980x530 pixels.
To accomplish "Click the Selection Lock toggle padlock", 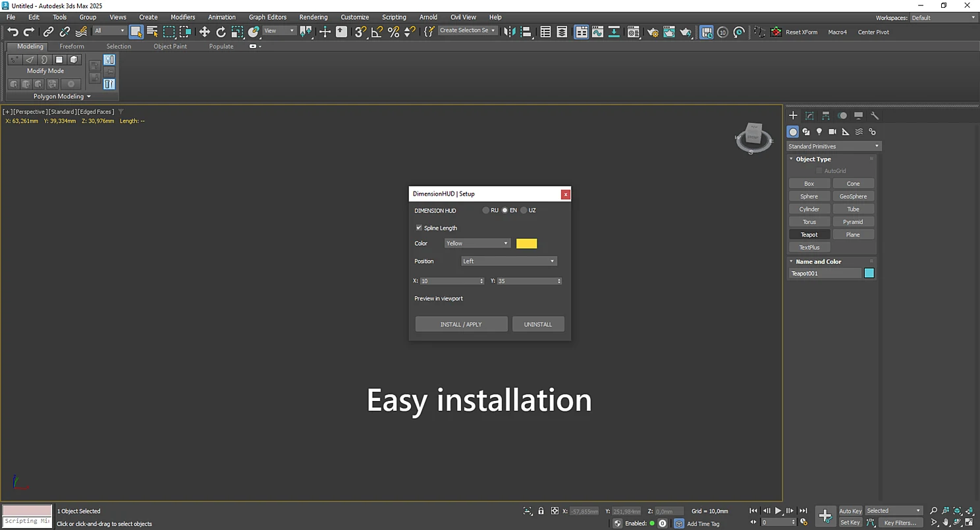I will pos(541,511).
